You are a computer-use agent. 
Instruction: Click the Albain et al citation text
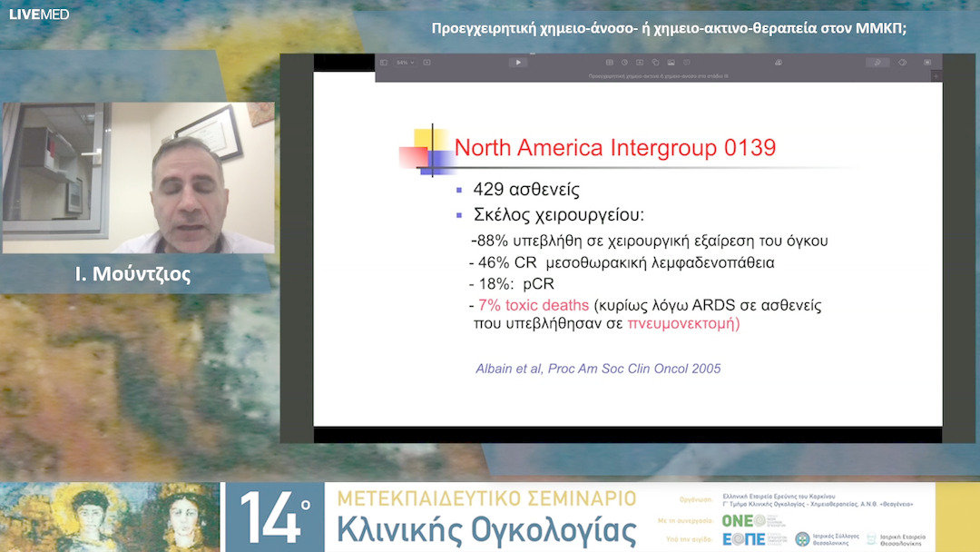click(x=598, y=369)
